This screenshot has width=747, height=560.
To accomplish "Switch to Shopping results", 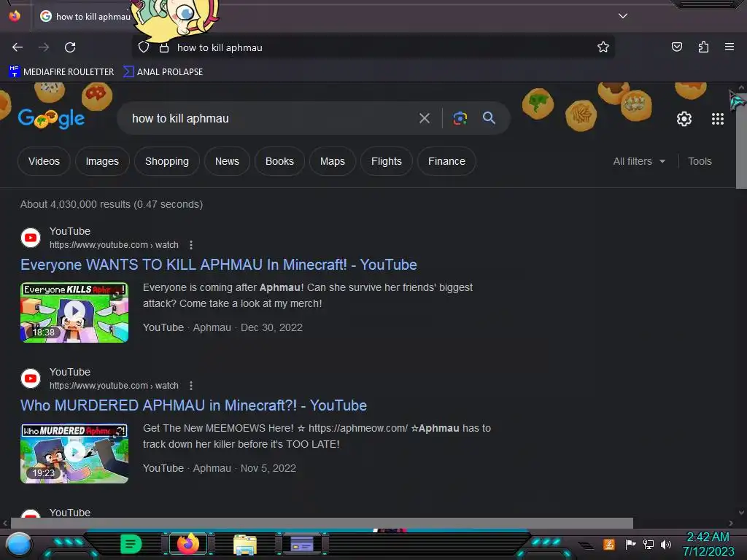I will point(167,161).
